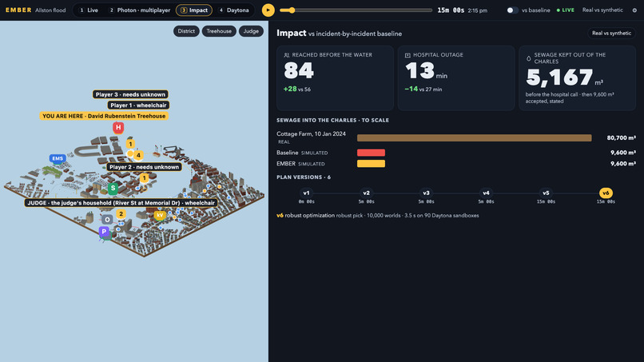
Task: Click the yellow 1 marker beside marker 4
Action: 130,144
